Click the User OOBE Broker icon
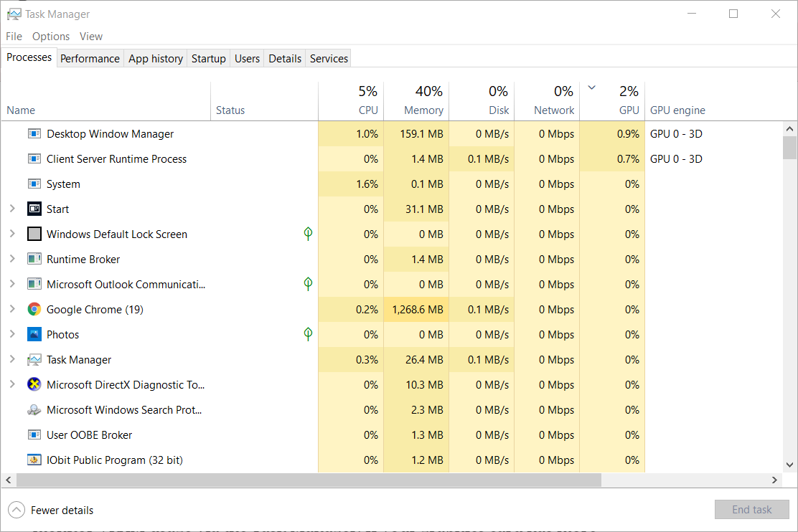Viewport: 798px width, 532px height. click(x=34, y=435)
